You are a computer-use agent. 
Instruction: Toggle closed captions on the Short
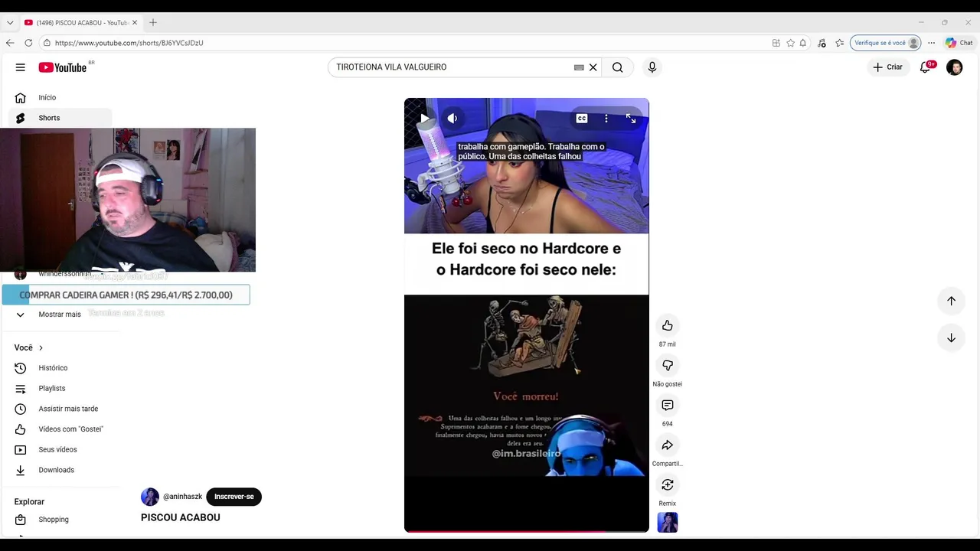click(x=582, y=119)
